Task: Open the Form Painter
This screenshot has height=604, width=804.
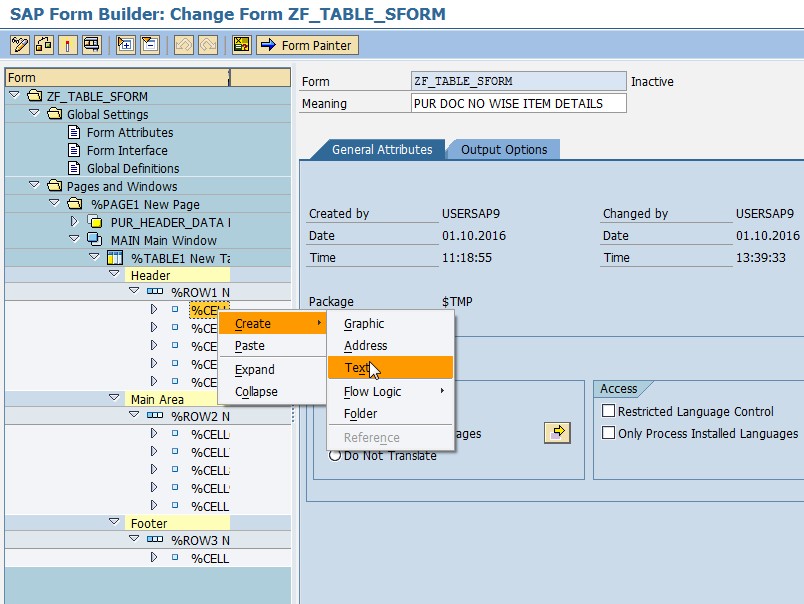Action: (307, 45)
